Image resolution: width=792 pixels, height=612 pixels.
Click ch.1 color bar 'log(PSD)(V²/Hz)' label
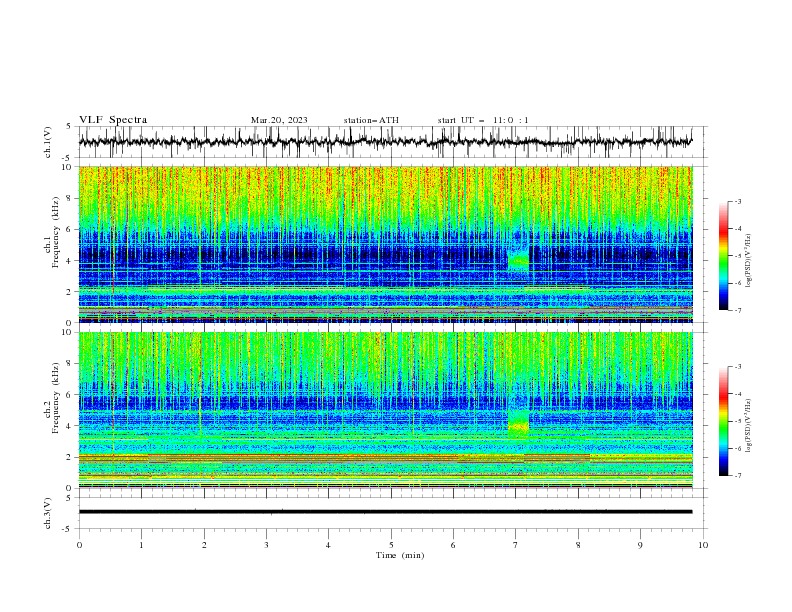pos(748,261)
